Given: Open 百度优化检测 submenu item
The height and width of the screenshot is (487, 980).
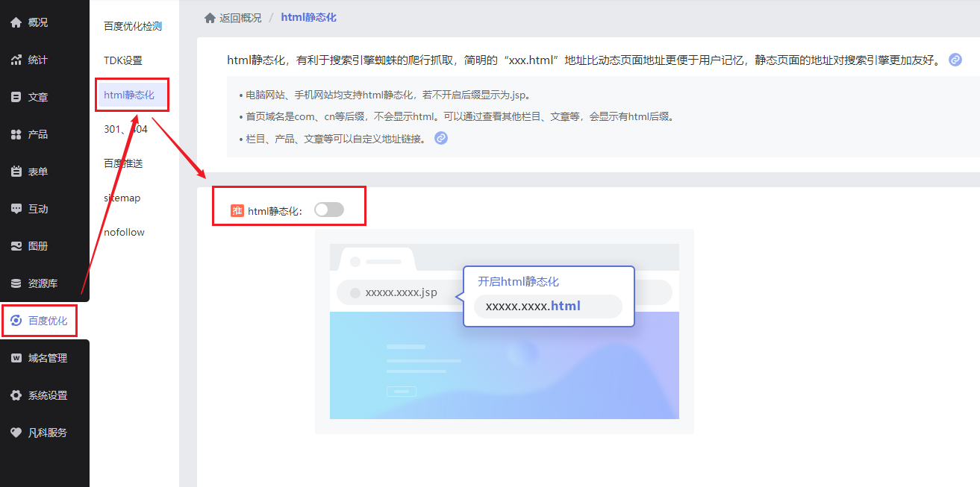Looking at the screenshot, I should pyautogui.click(x=133, y=26).
